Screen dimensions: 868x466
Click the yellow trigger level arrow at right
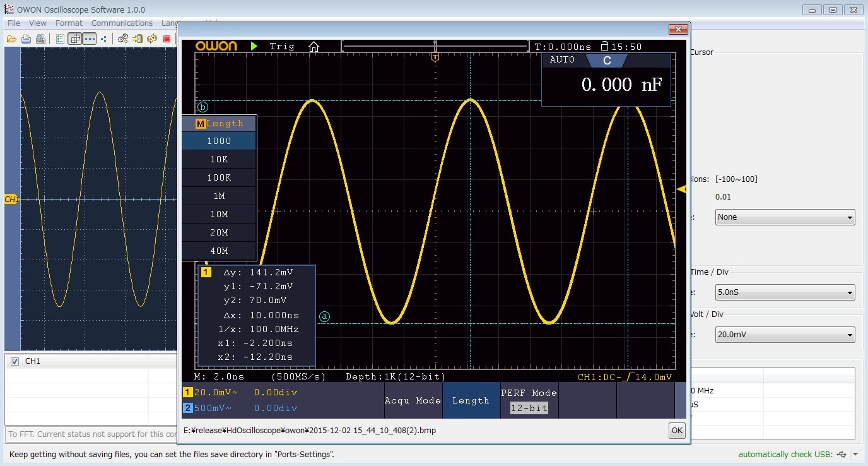681,189
